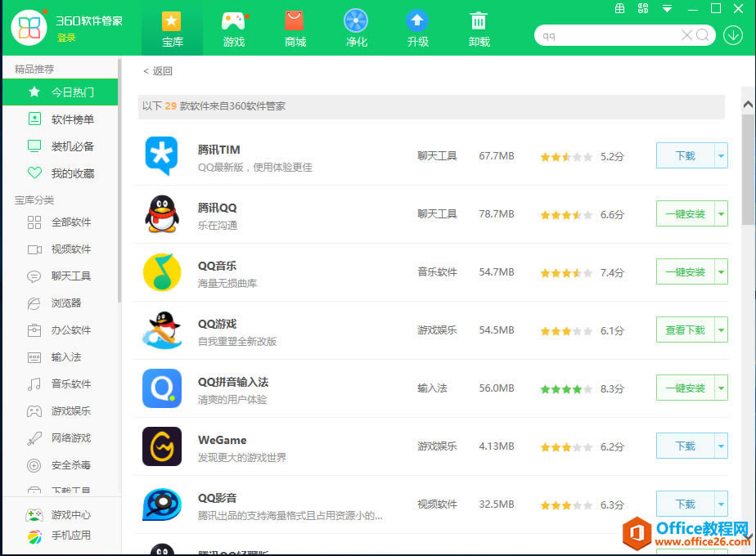Download QQ影音 with 下载 button
This screenshot has height=556, width=756.
point(685,504)
